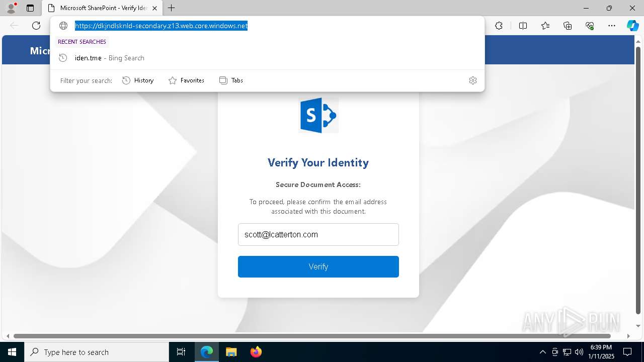The width and height of the screenshot is (644, 362).
Task: Select the Microsoft SharePoint browser tab
Action: click(102, 8)
